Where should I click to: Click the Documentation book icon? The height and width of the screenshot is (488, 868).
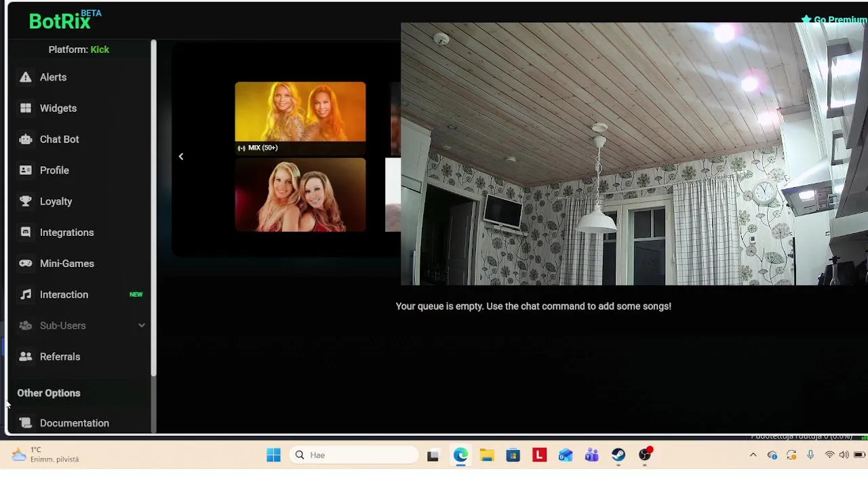pos(26,423)
